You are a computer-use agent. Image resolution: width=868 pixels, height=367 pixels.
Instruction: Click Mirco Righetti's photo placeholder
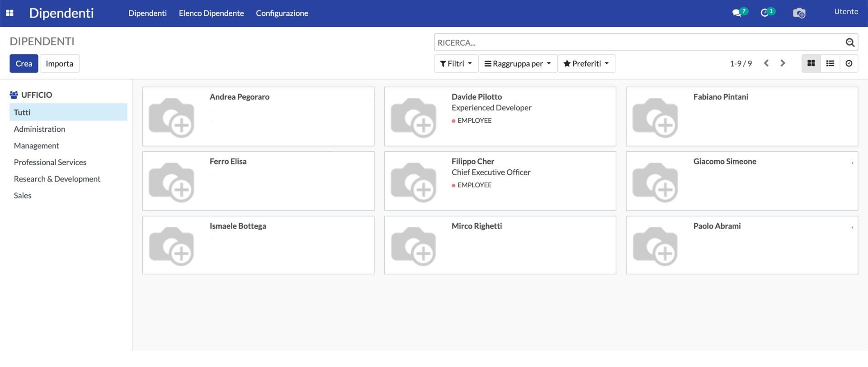pyautogui.click(x=413, y=247)
